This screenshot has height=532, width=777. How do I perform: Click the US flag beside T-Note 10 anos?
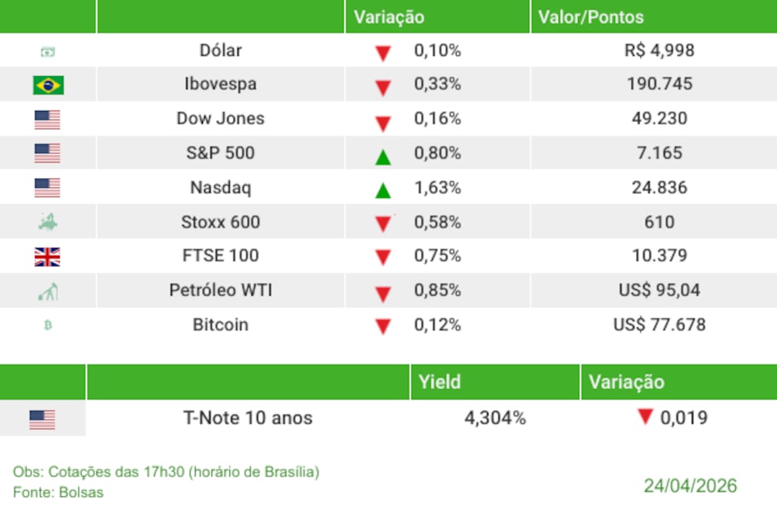pyautogui.click(x=42, y=419)
